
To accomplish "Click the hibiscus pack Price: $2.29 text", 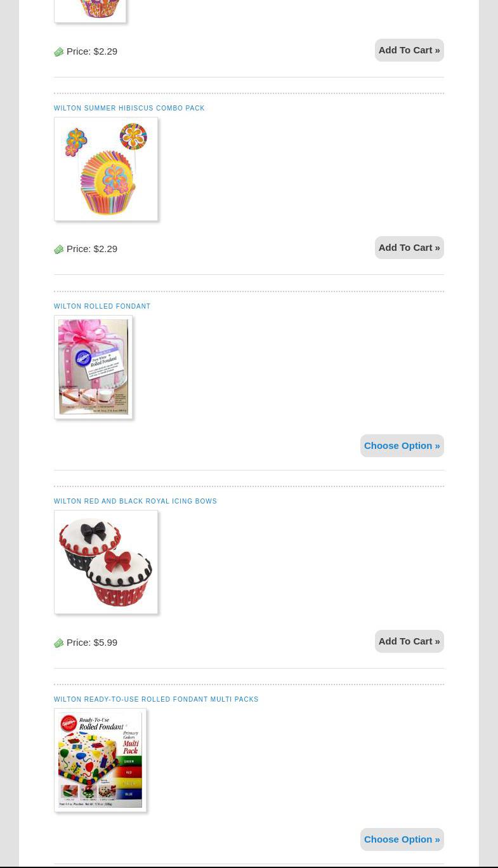I will [92, 249].
